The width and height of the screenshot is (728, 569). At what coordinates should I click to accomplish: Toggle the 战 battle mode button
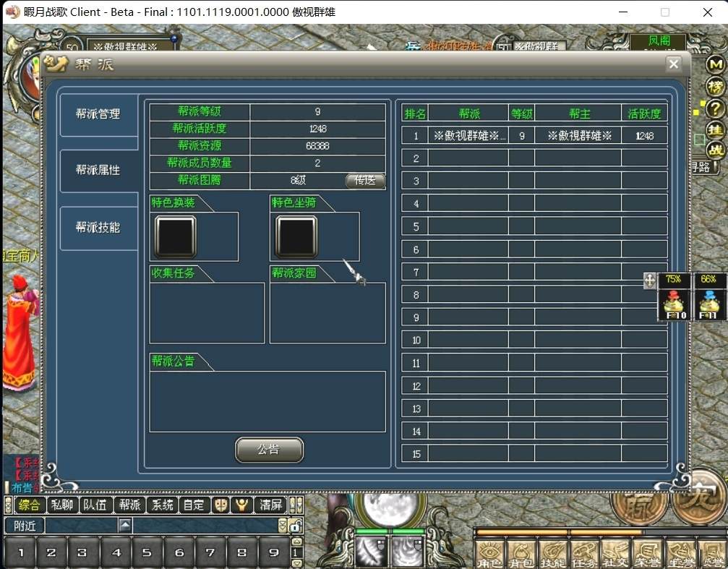715,150
